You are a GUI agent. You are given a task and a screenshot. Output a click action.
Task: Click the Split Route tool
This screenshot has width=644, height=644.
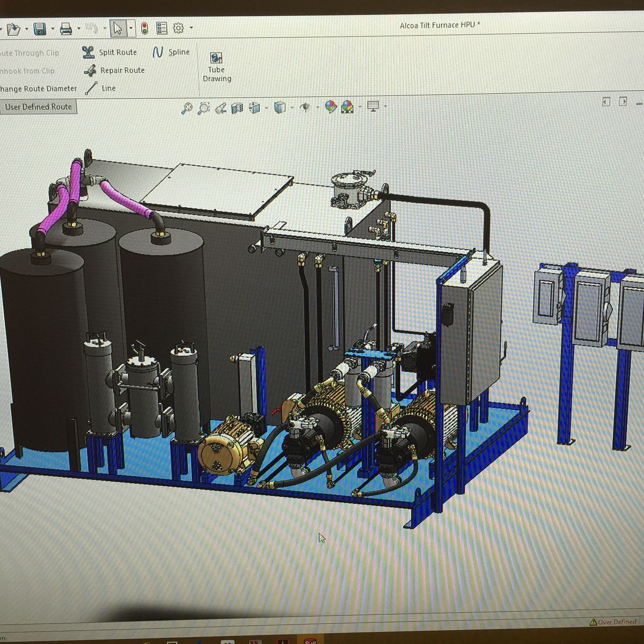[109, 52]
